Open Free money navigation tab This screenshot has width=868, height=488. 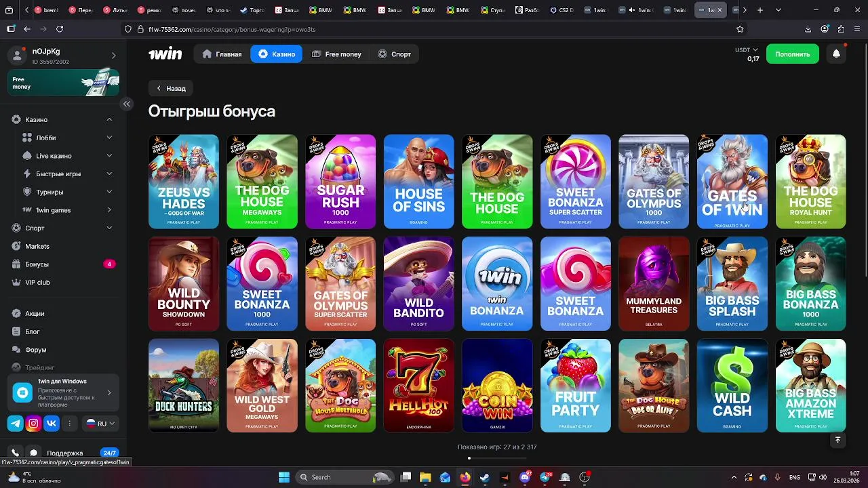[x=337, y=54]
